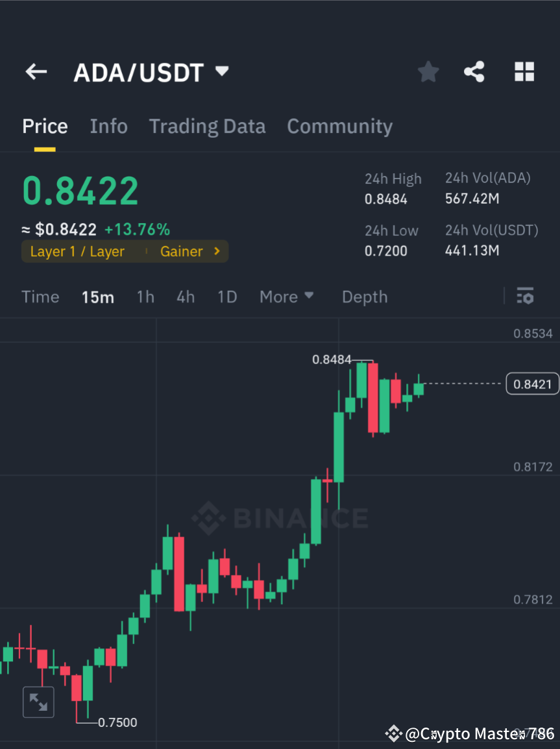The width and height of the screenshot is (560, 749).
Task: Expand the More timeframe dropdown
Action: [x=286, y=297]
